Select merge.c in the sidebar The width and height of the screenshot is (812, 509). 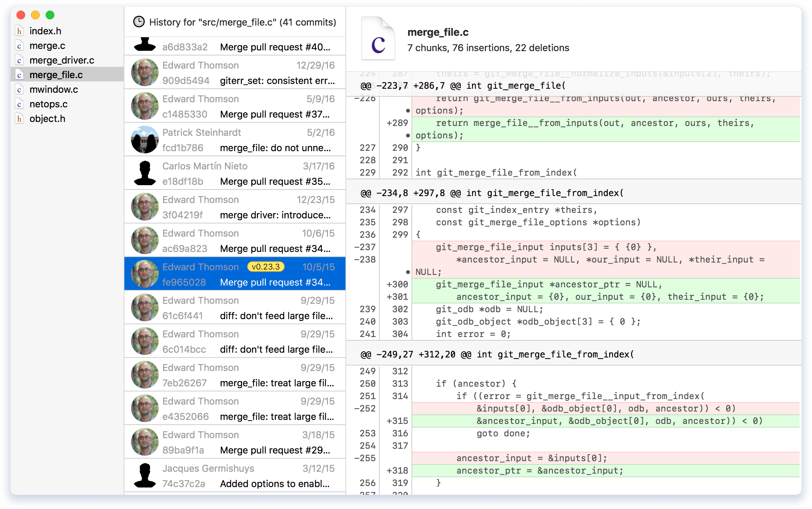point(47,46)
